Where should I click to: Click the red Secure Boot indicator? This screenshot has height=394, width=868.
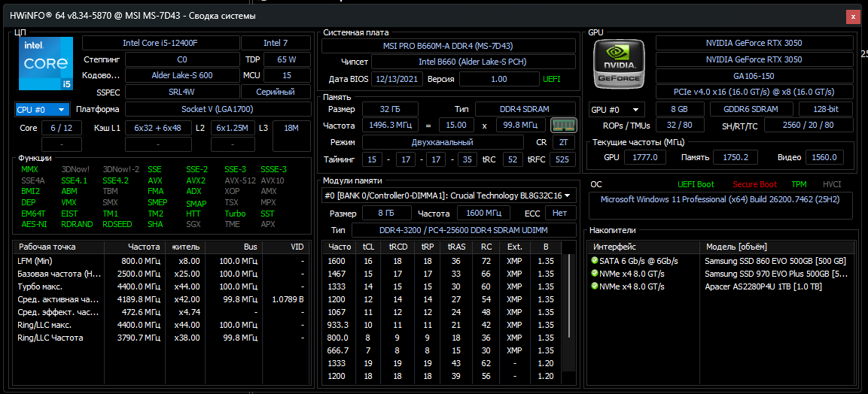[754, 184]
